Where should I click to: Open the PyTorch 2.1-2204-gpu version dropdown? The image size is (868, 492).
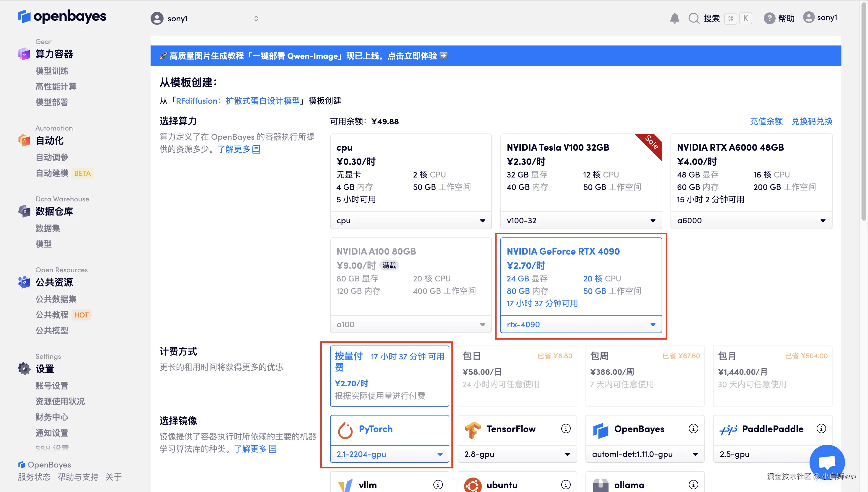click(x=389, y=454)
